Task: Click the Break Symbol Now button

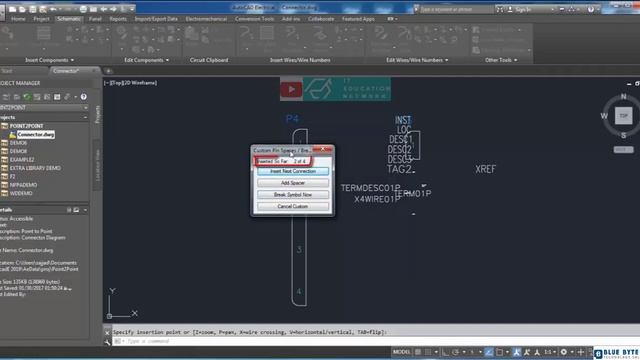Action: pyautogui.click(x=293, y=195)
